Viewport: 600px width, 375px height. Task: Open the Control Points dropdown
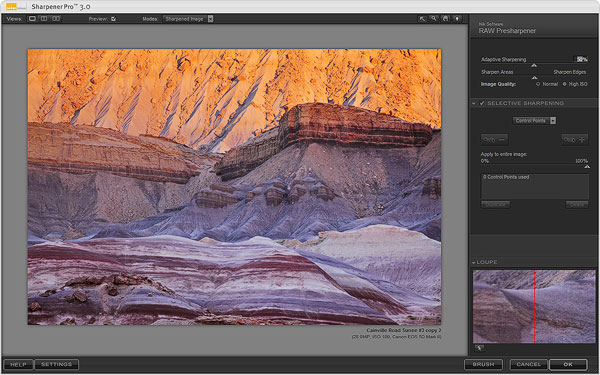tap(535, 121)
